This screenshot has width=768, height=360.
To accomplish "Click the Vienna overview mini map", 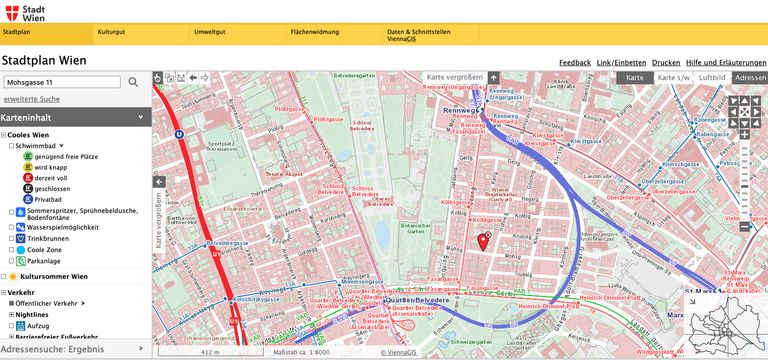I will pos(725,325).
